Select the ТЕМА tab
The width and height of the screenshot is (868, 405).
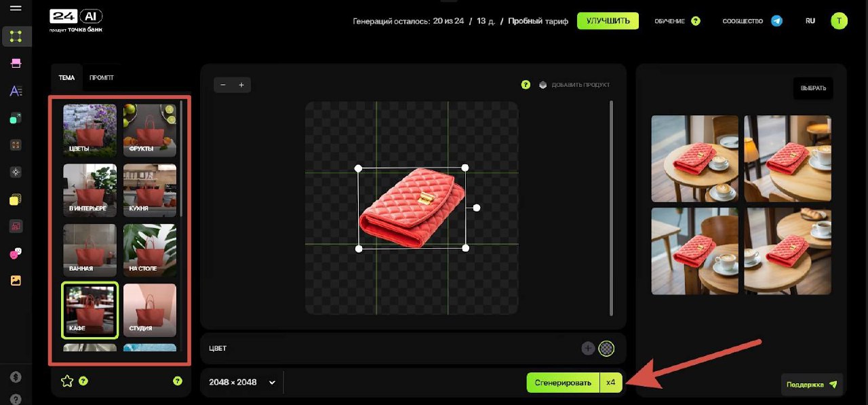[66, 78]
